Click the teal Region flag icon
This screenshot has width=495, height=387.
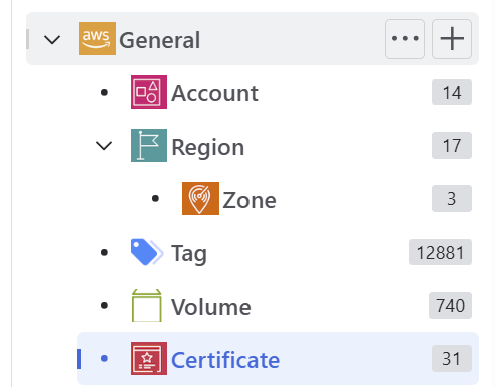point(149,145)
